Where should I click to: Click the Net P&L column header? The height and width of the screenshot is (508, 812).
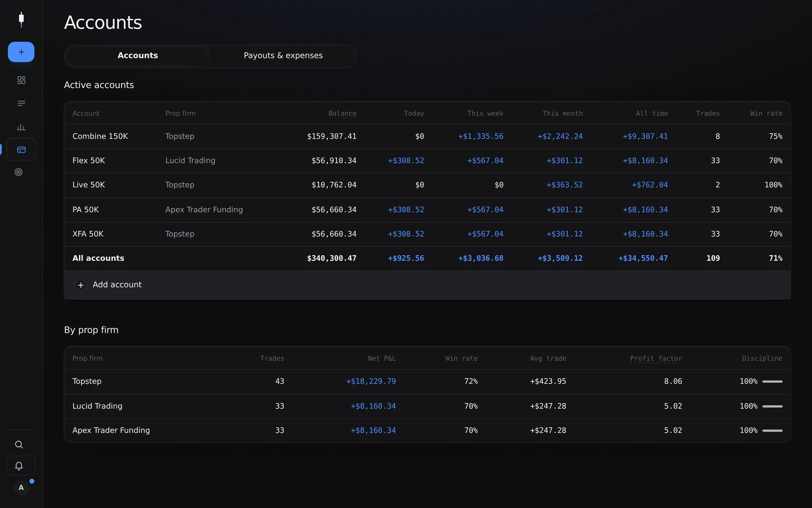pos(382,358)
